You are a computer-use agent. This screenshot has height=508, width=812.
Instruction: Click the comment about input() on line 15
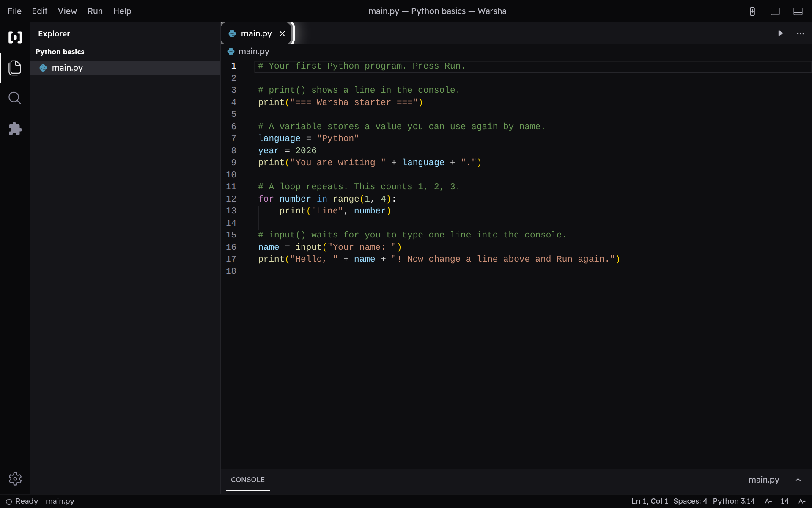point(412,235)
